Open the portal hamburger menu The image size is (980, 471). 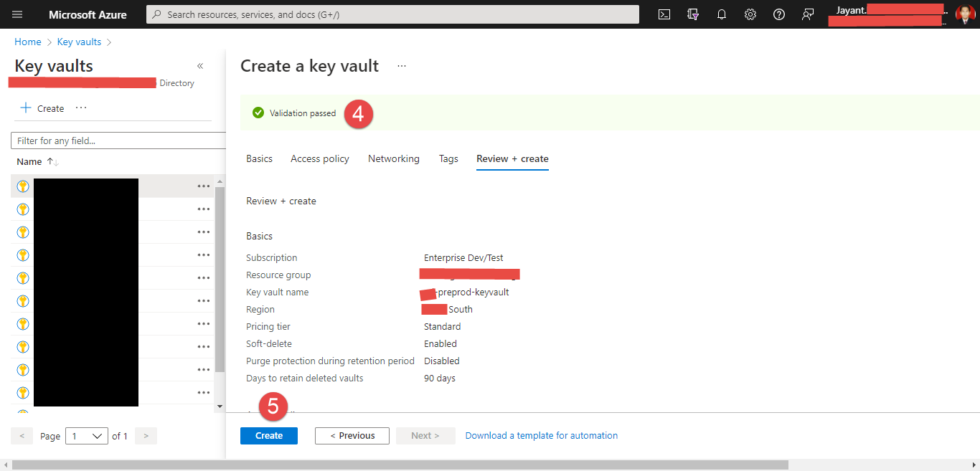tap(17, 14)
